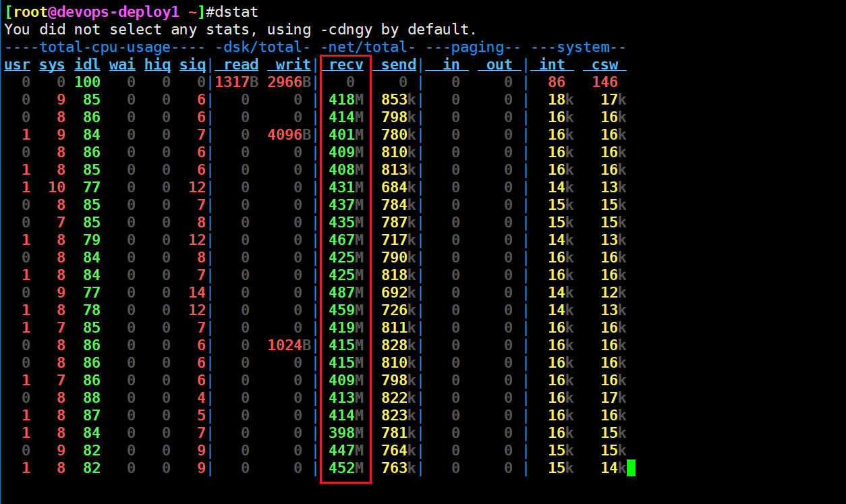Click the idl column header
846x504 pixels.
pyautogui.click(x=88, y=65)
